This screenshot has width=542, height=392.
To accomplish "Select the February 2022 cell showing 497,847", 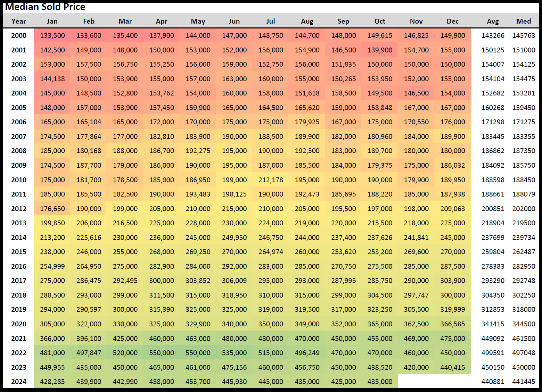I will point(89,353).
